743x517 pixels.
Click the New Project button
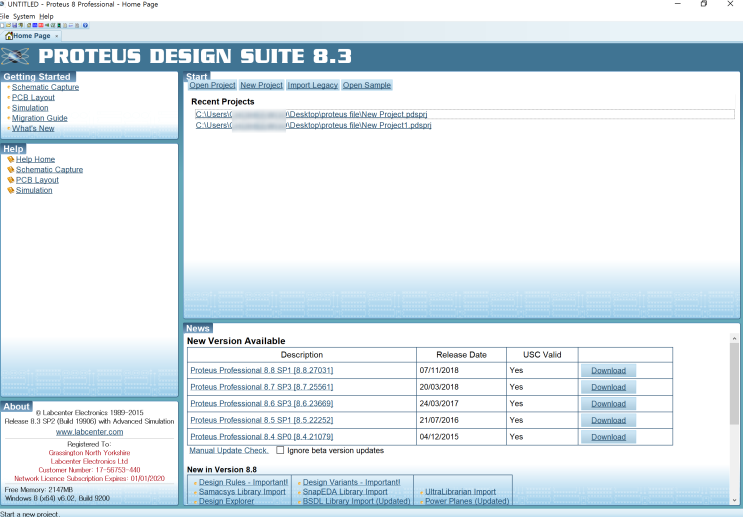261,85
